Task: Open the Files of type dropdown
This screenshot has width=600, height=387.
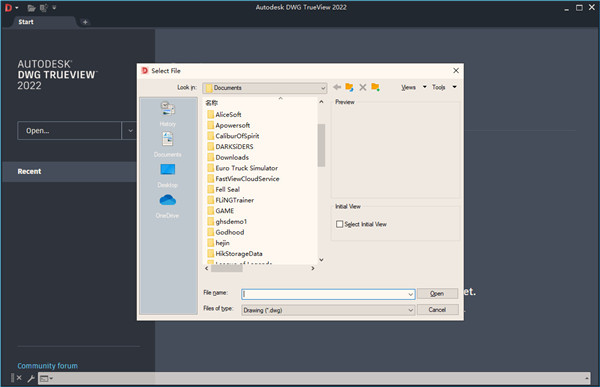Action: coord(328,310)
